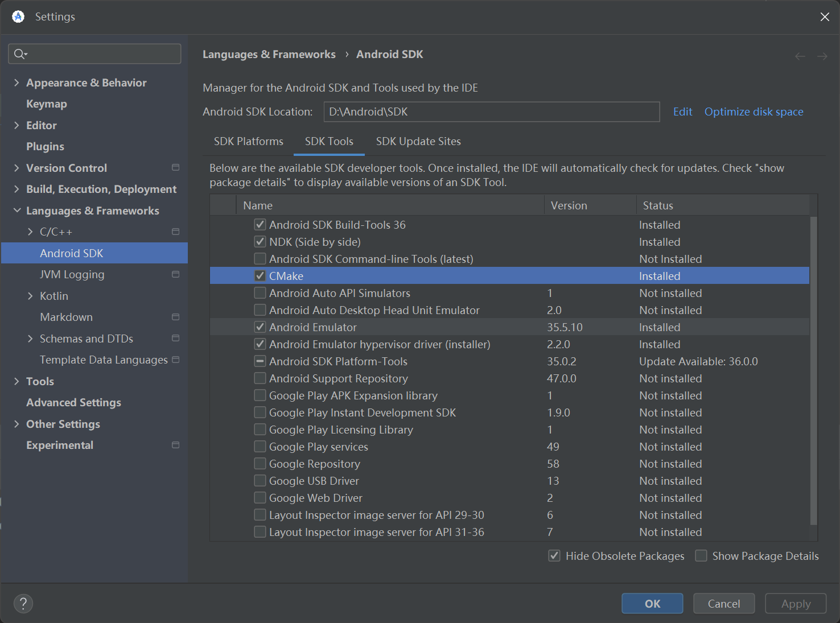This screenshot has height=623, width=840.
Task: Expand the Tools section
Action: (x=17, y=381)
